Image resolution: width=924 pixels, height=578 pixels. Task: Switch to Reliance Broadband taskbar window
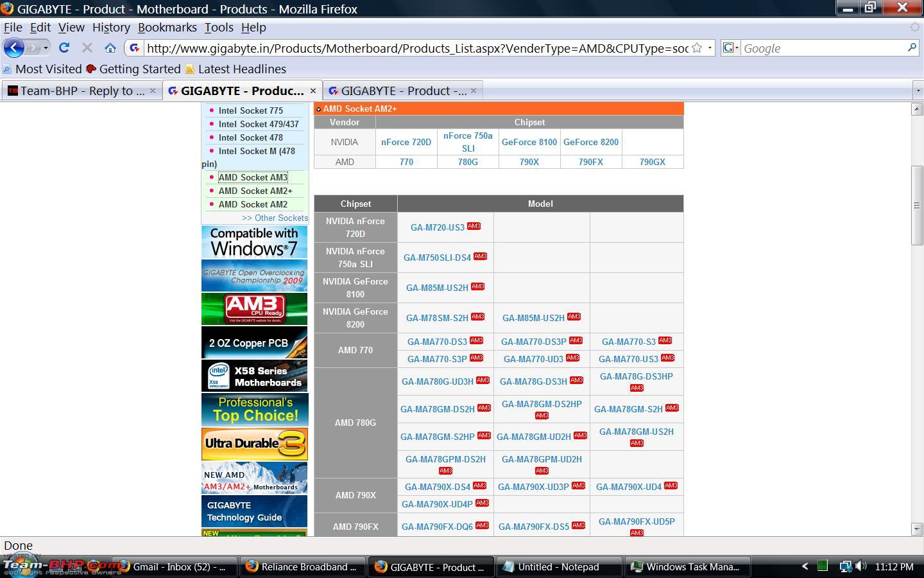tap(302, 566)
